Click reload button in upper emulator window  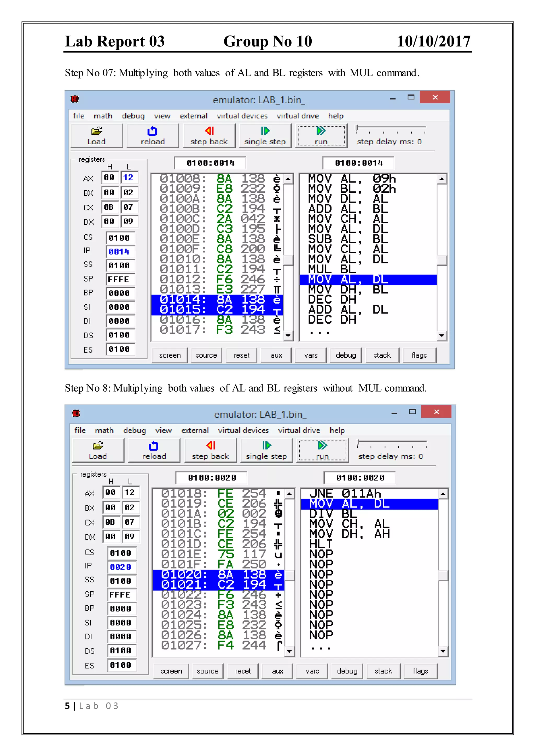pyautogui.click(x=153, y=136)
